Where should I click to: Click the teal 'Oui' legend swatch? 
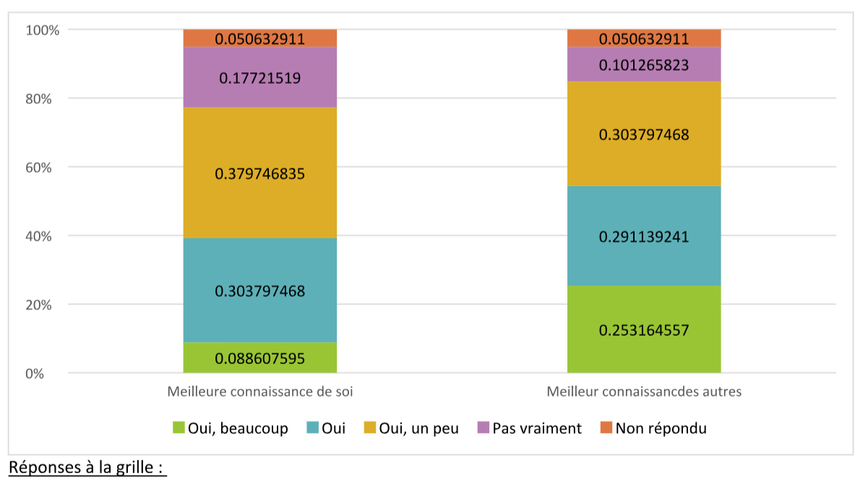[313, 428]
